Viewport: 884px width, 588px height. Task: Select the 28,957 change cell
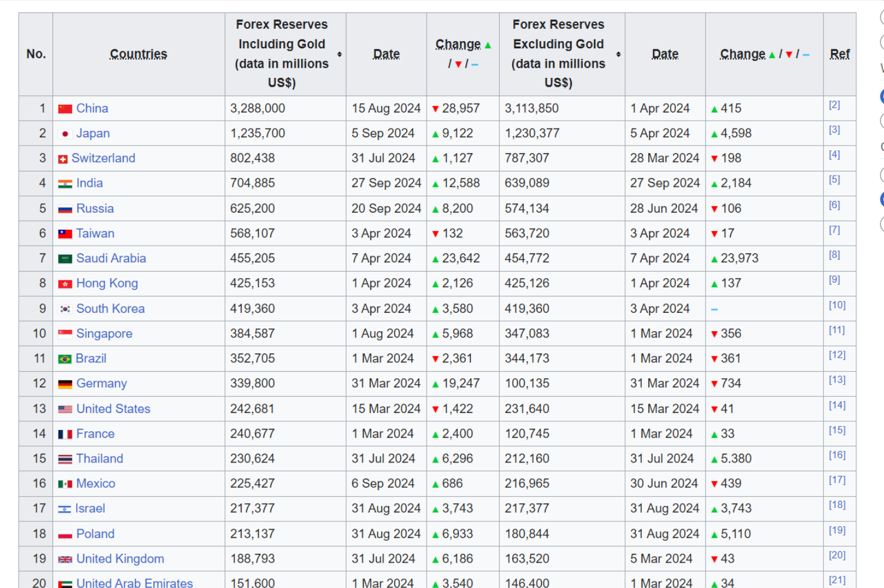click(x=463, y=108)
